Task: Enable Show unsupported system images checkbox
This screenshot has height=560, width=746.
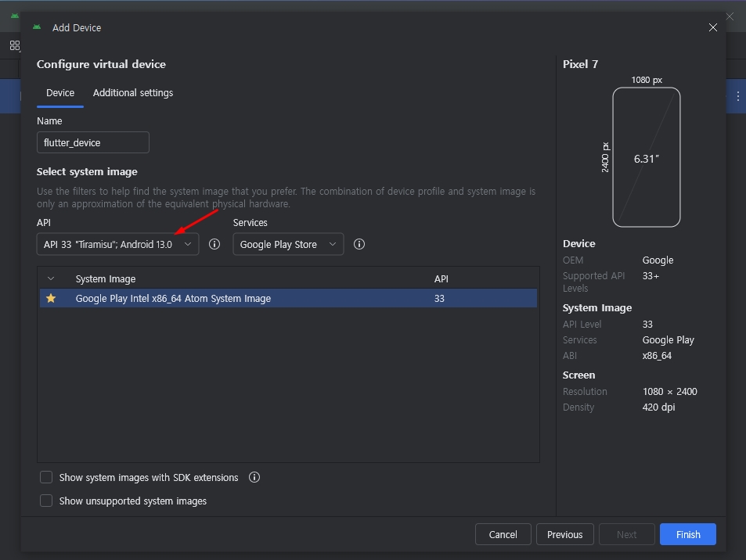Action: coord(46,501)
